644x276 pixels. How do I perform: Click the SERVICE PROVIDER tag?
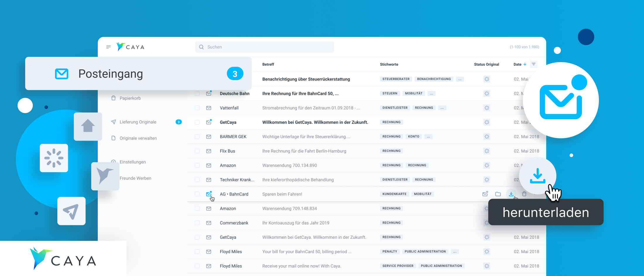click(x=398, y=266)
